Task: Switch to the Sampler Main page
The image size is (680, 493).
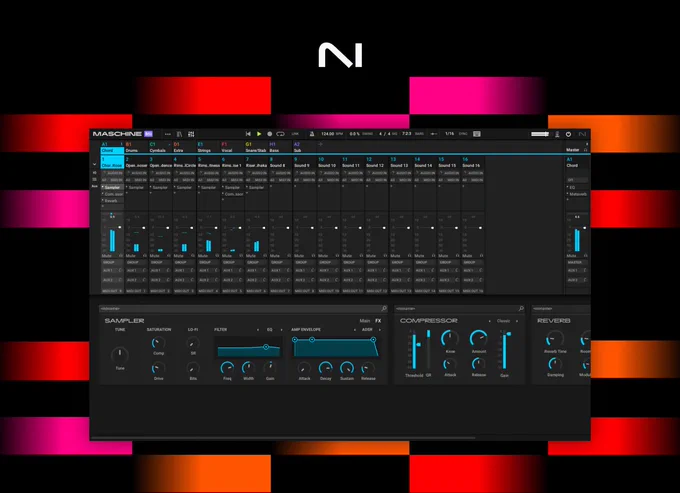Action: [365, 321]
